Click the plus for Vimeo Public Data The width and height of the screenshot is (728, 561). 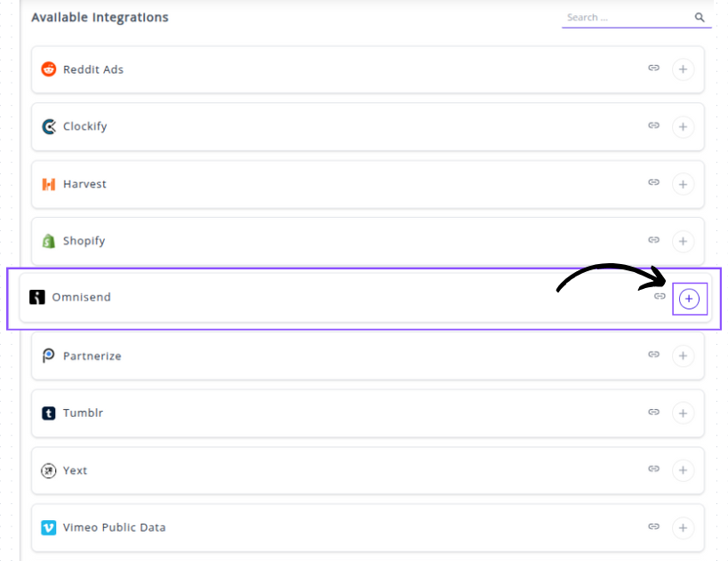coord(683,527)
